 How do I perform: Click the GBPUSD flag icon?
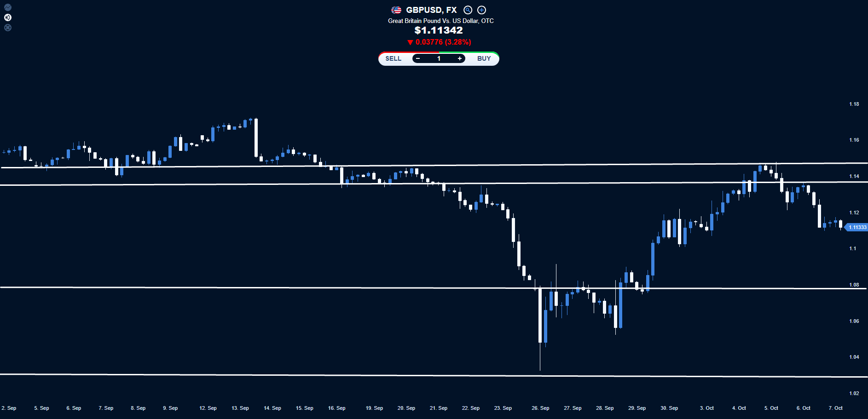pos(396,10)
